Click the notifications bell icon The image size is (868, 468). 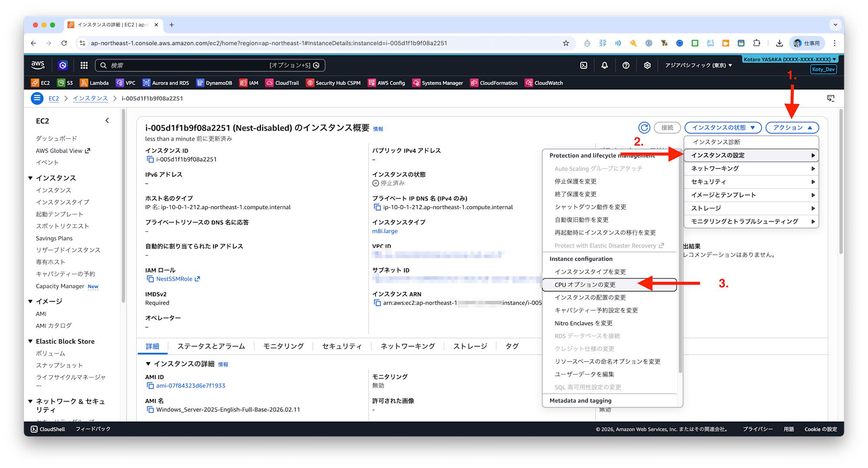coord(604,65)
